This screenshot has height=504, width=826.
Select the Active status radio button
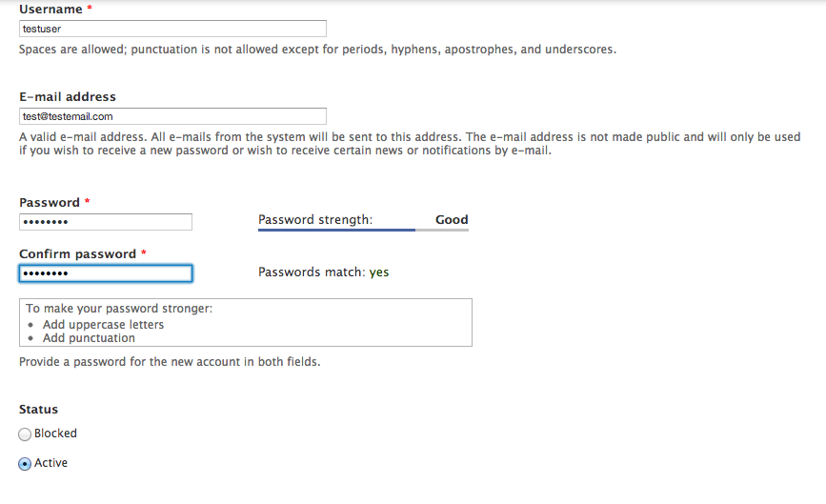click(25, 464)
